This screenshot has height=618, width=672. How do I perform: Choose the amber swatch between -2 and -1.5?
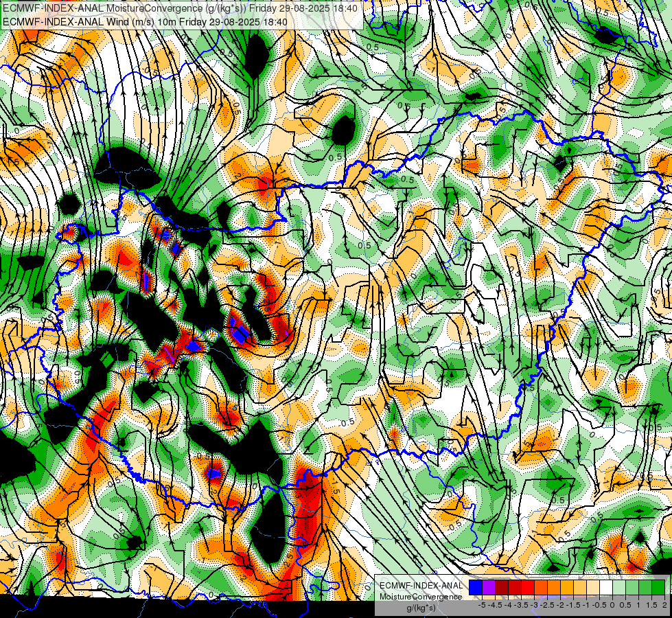pos(567,588)
